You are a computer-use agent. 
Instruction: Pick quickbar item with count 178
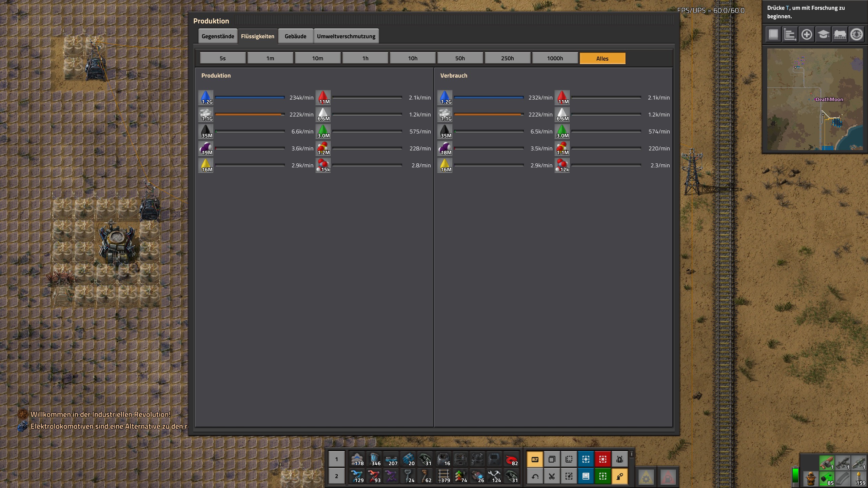coord(357,459)
